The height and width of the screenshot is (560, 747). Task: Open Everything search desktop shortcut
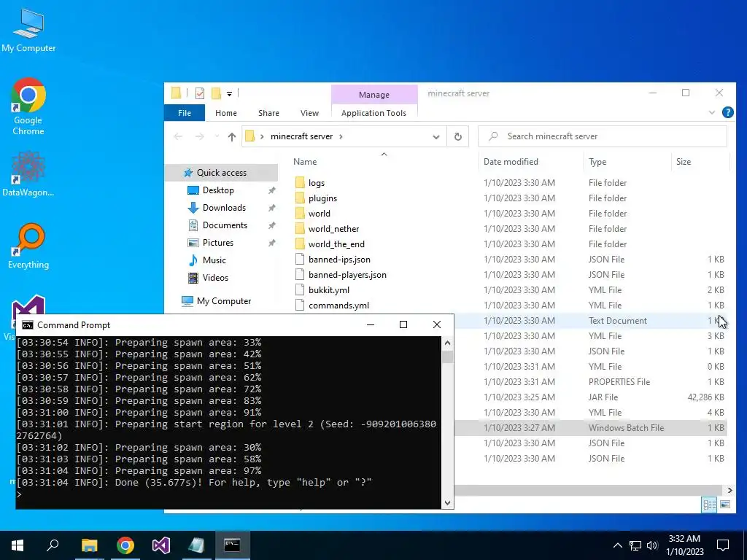click(28, 246)
